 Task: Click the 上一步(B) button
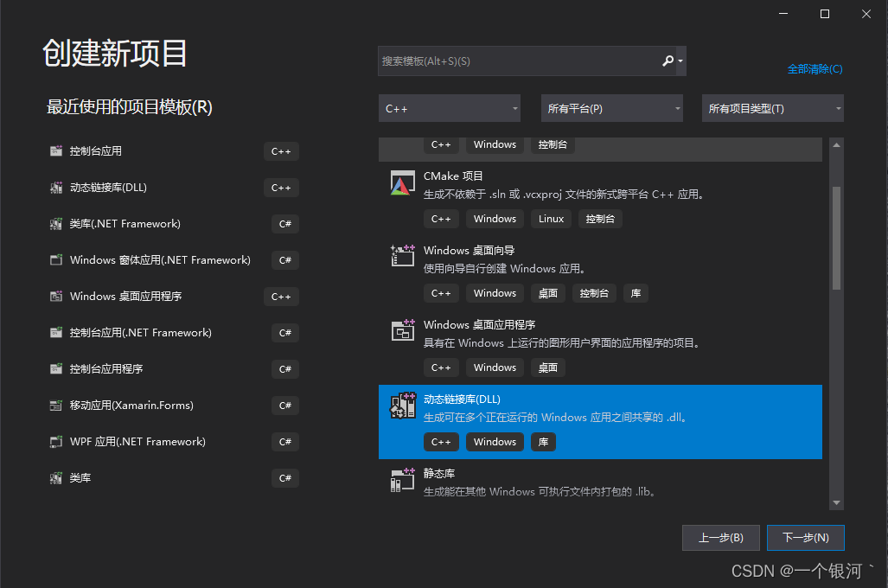coord(721,538)
